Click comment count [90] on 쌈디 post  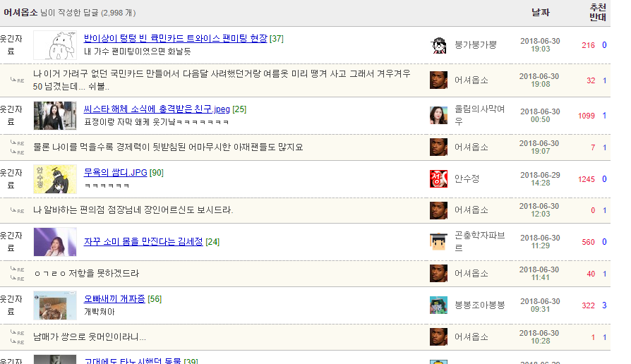(157, 173)
